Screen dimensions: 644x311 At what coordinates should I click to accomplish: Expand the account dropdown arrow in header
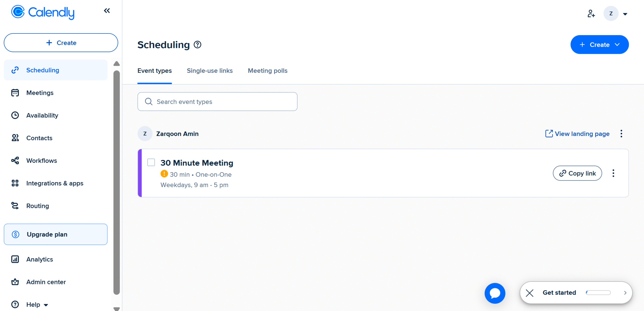(625, 14)
